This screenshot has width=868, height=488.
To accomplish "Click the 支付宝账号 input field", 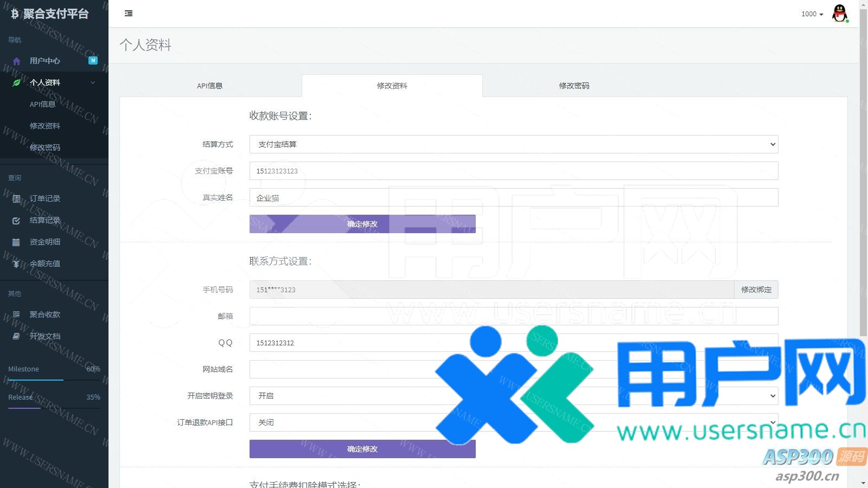I will [x=513, y=171].
